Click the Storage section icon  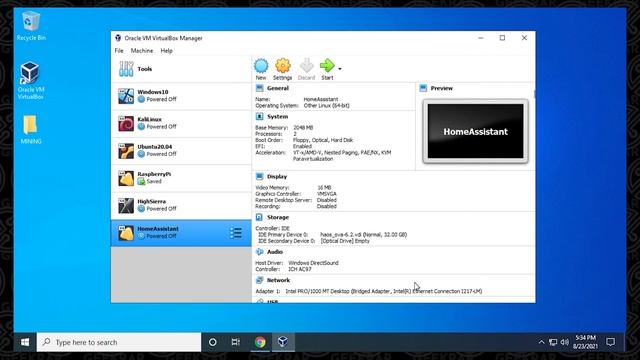click(260, 218)
